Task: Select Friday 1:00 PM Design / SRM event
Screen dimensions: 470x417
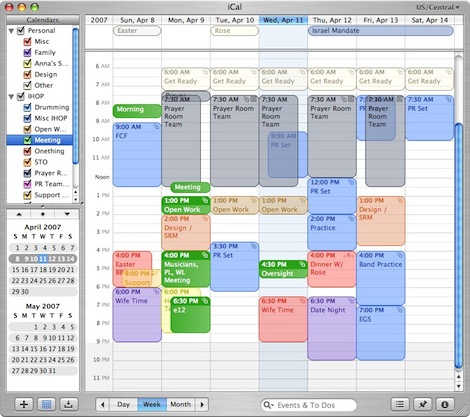Action: pyautogui.click(x=381, y=221)
